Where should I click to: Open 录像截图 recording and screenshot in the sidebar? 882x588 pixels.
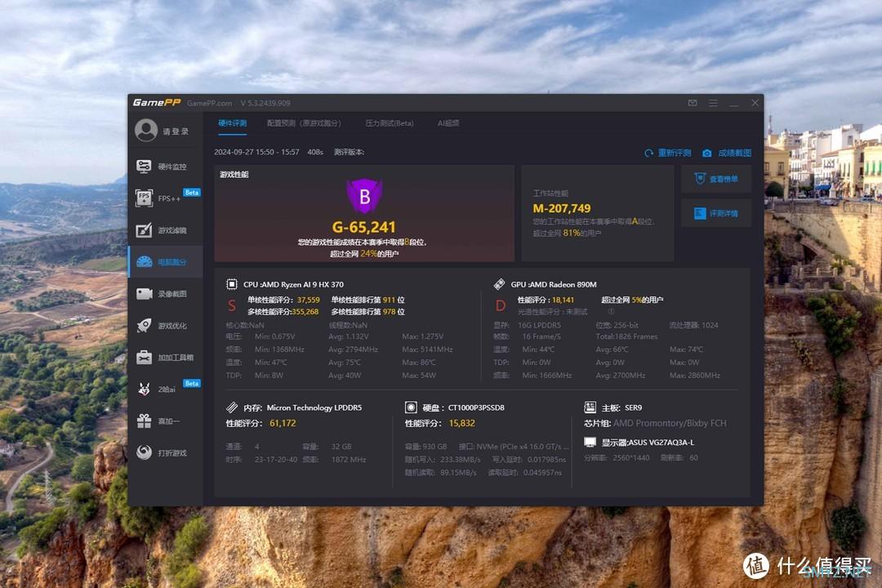pos(165,294)
